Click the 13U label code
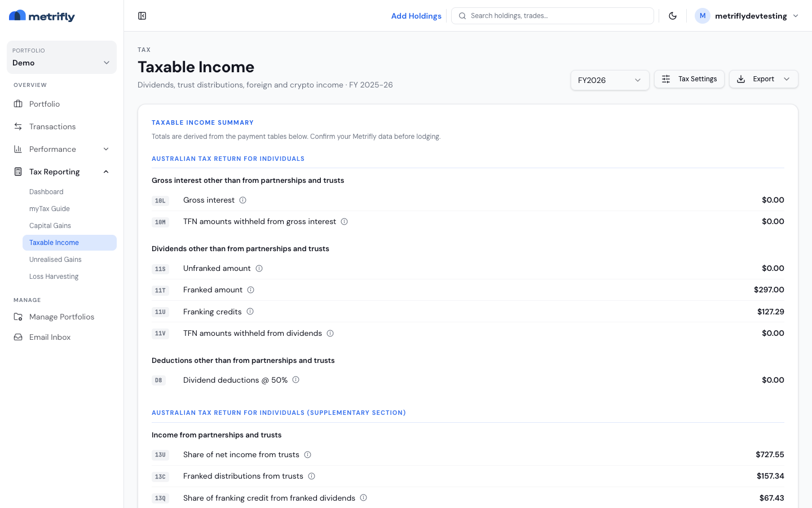 pyautogui.click(x=160, y=455)
